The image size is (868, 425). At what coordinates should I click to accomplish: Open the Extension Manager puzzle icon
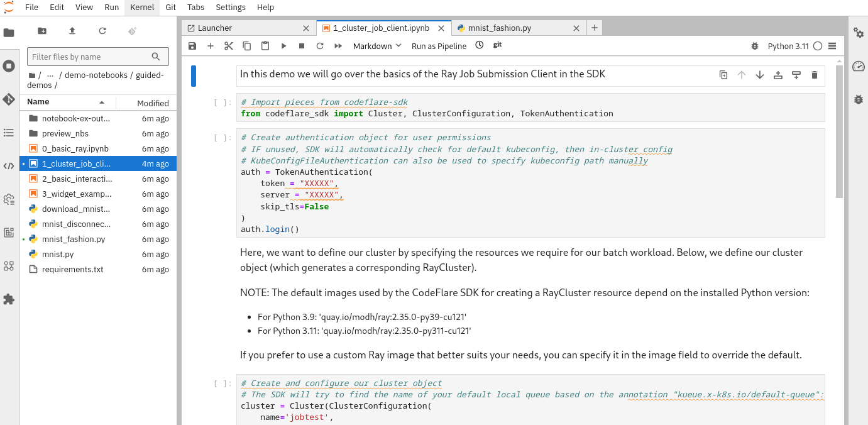pyautogui.click(x=9, y=299)
